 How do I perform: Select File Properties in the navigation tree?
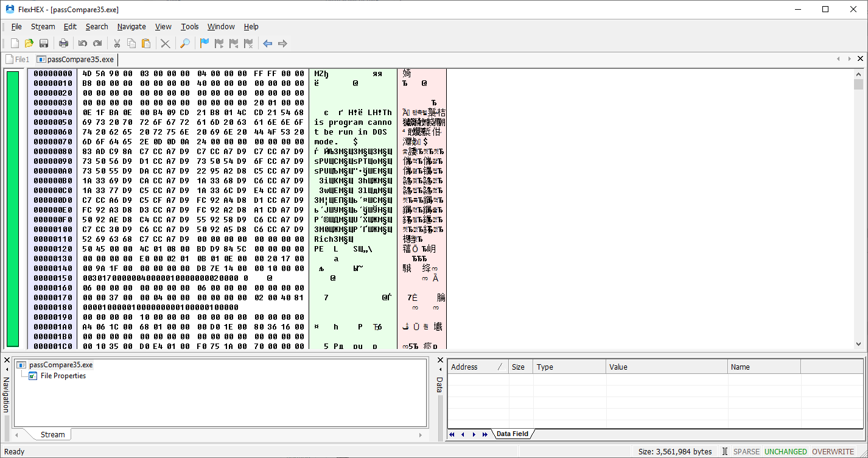click(x=63, y=376)
